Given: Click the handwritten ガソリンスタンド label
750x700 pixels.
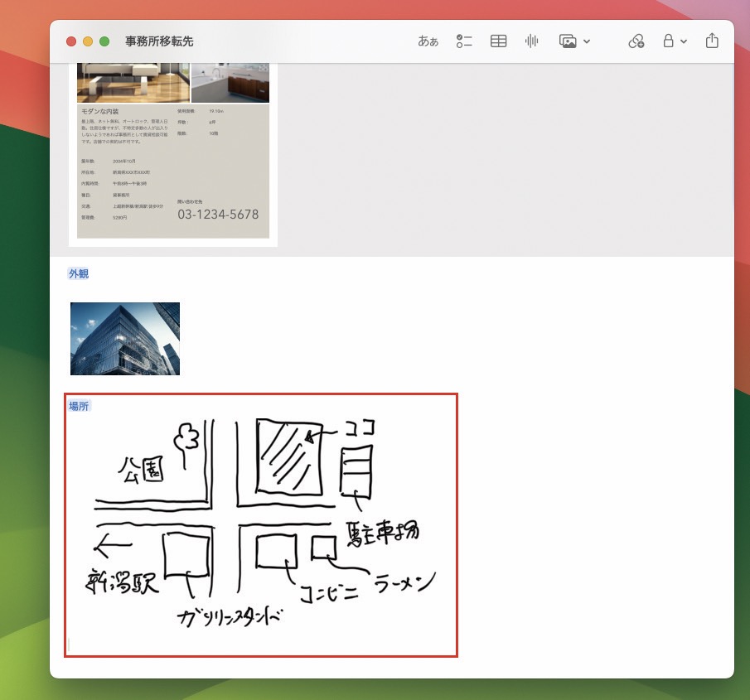Looking at the screenshot, I should [230, 618].
